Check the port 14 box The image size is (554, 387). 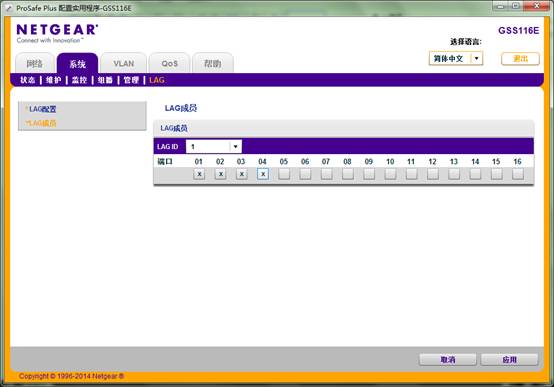coord(475,174)
